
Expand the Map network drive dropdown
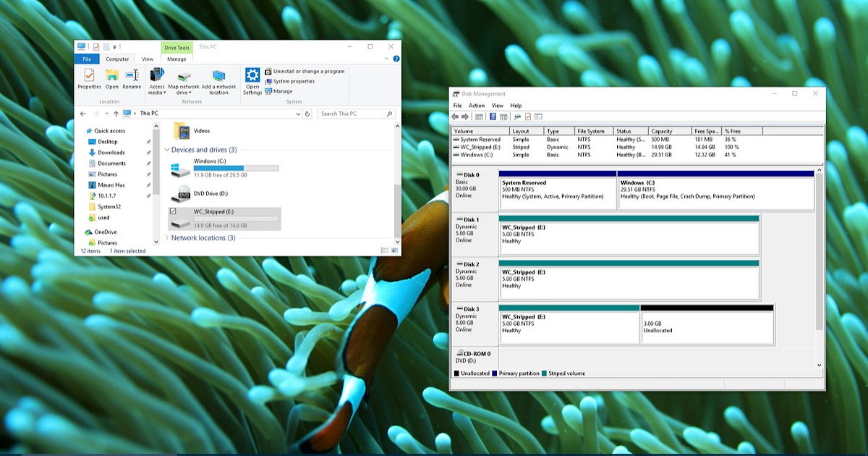[190, 92]
